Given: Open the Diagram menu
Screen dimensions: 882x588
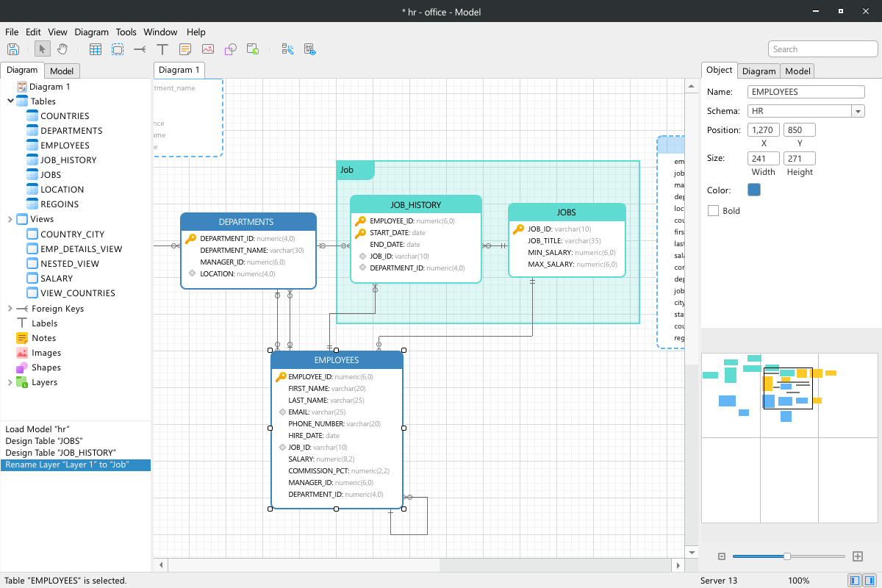Looking at the screenshot, I should pyautogui.click(x=91, y=32).
